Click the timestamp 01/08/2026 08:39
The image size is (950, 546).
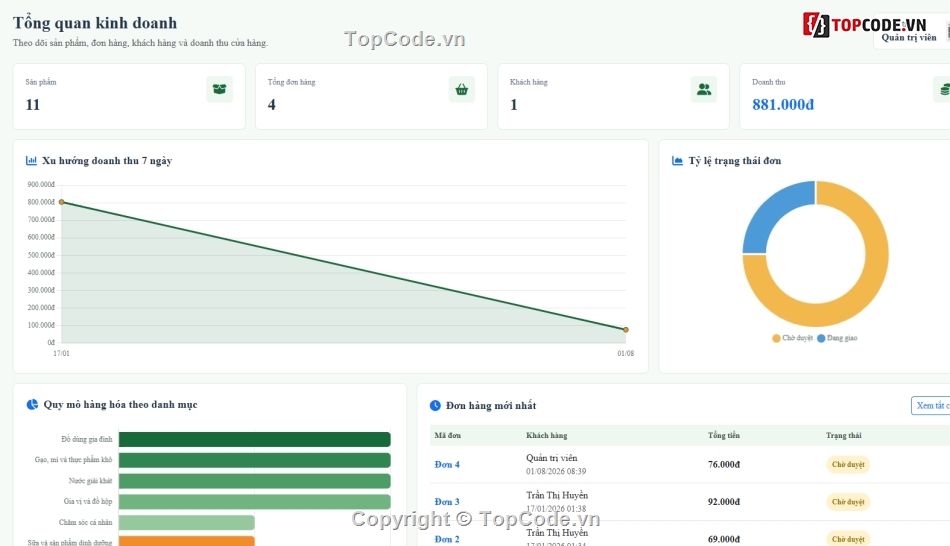556,471
